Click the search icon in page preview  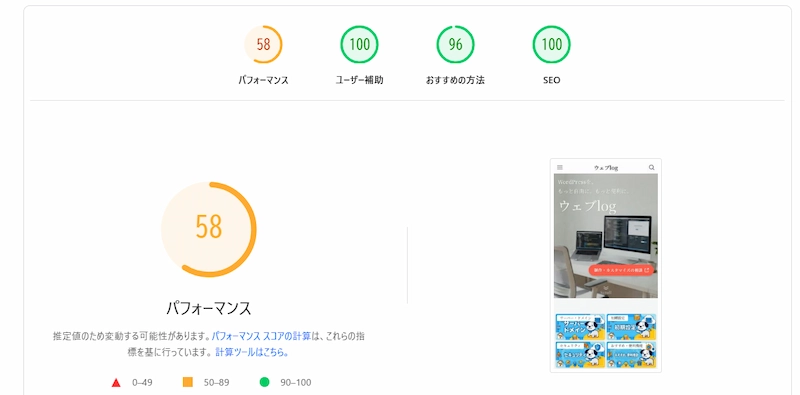(652, 167)
